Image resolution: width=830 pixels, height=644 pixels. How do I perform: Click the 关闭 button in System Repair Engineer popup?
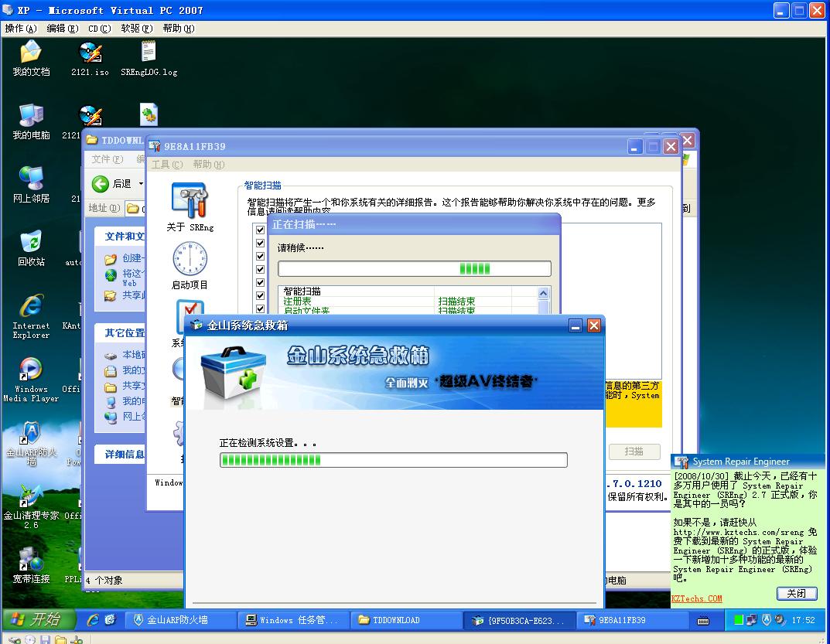[797, 593]
